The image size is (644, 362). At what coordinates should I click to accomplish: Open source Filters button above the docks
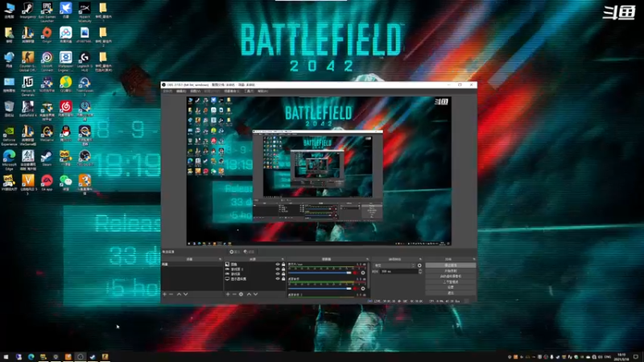(x=249, y=252)
